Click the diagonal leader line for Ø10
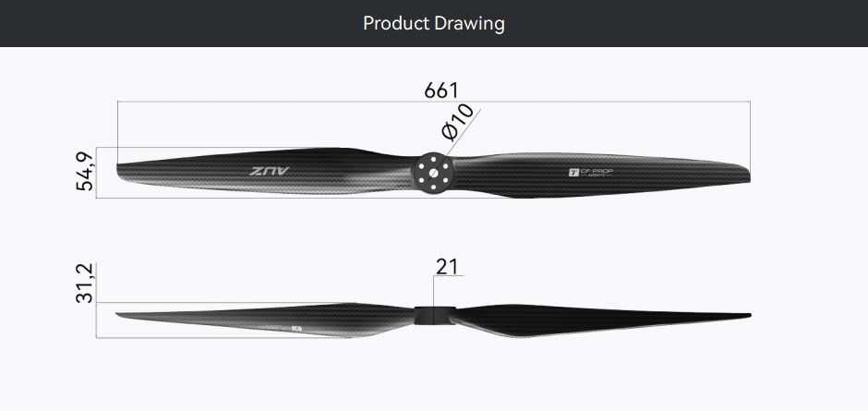868x411 pixels. [x=463, y=133]
